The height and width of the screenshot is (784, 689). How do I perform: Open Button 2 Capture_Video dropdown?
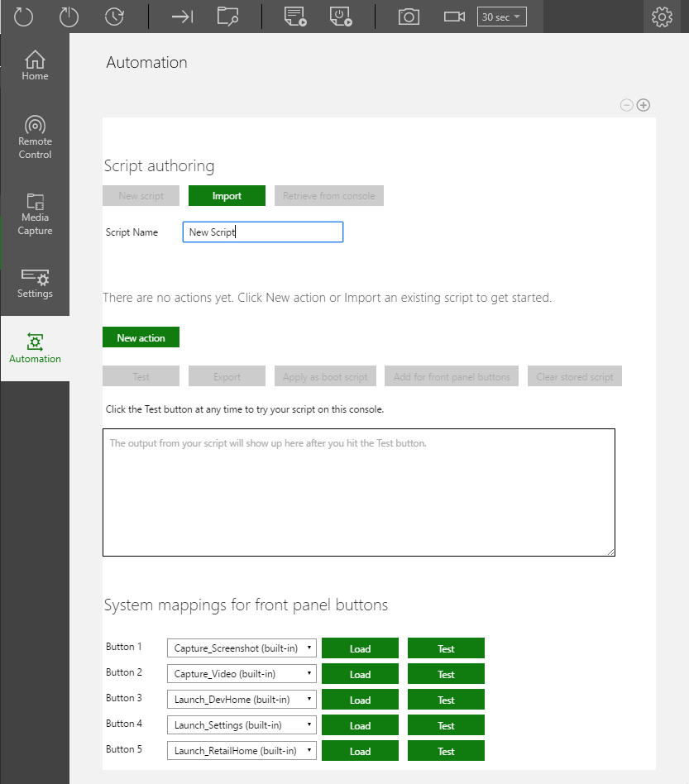[242, 673]
